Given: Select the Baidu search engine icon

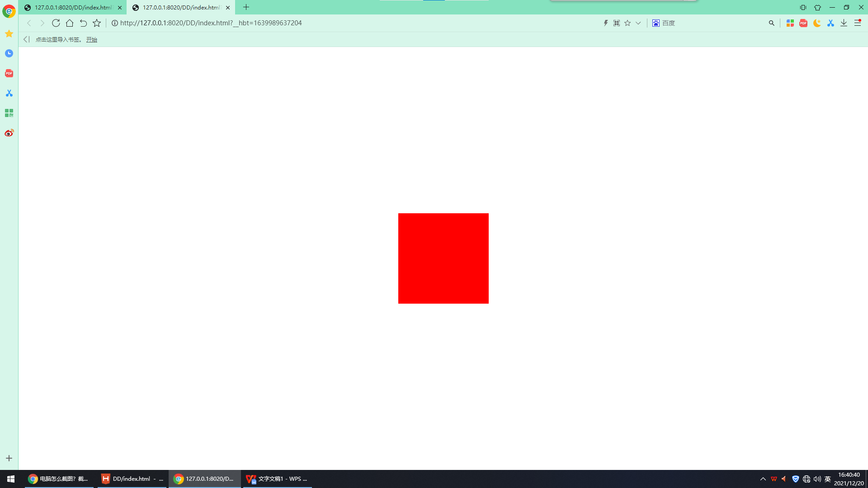Looking at the screenshot, I should (x=656, y=23).
